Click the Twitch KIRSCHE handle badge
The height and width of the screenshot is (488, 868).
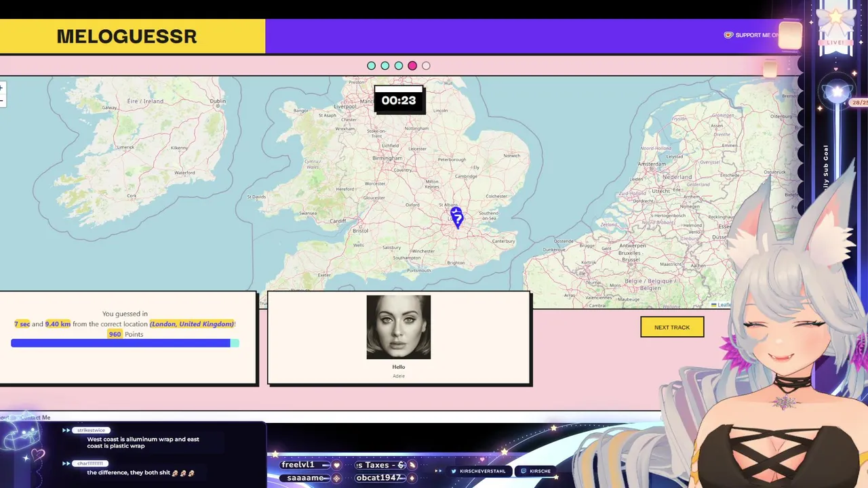[536, 471]
